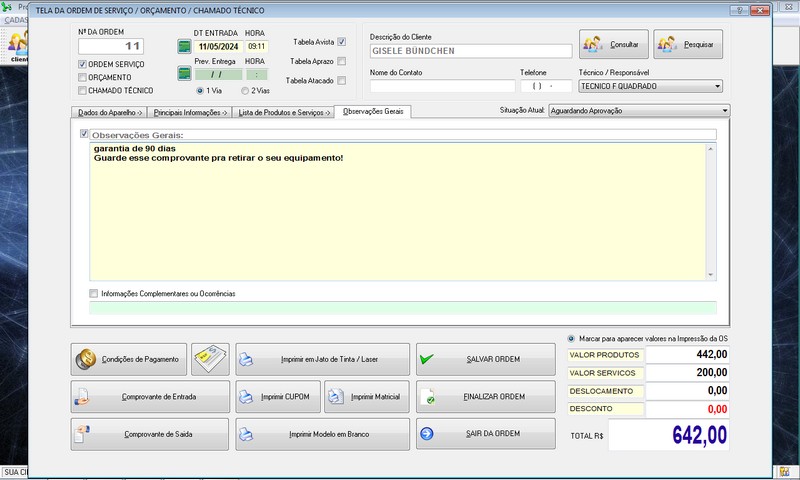Click the DT ENTRADA date field
Viewport: 800px width, 480px height.
(218, 46)
